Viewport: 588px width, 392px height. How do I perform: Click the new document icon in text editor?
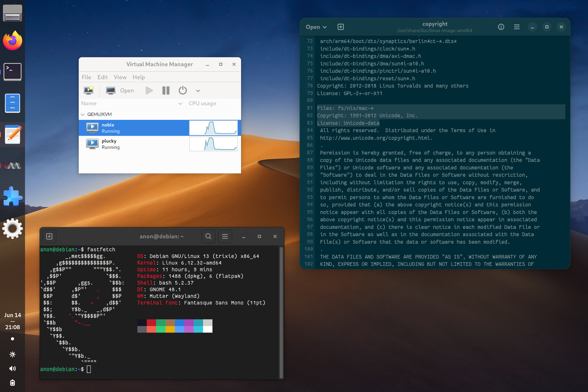[341, 27]
